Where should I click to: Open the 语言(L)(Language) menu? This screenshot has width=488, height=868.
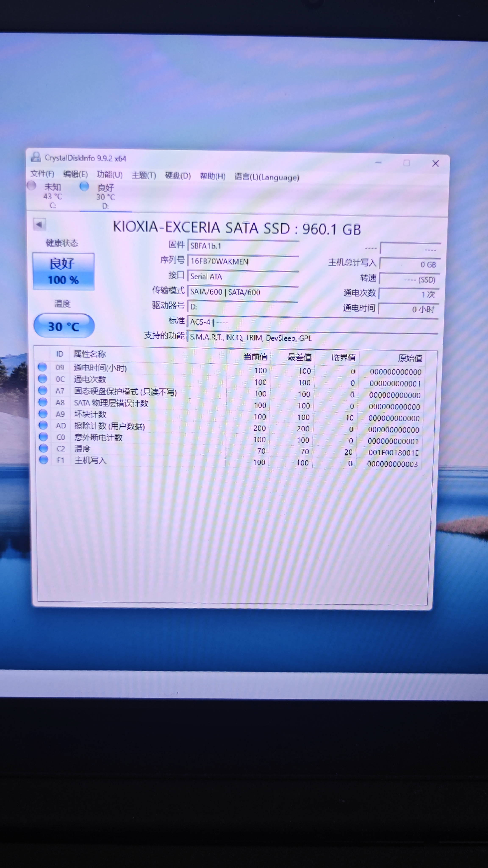pyautogui.click(x=267, y=177)
